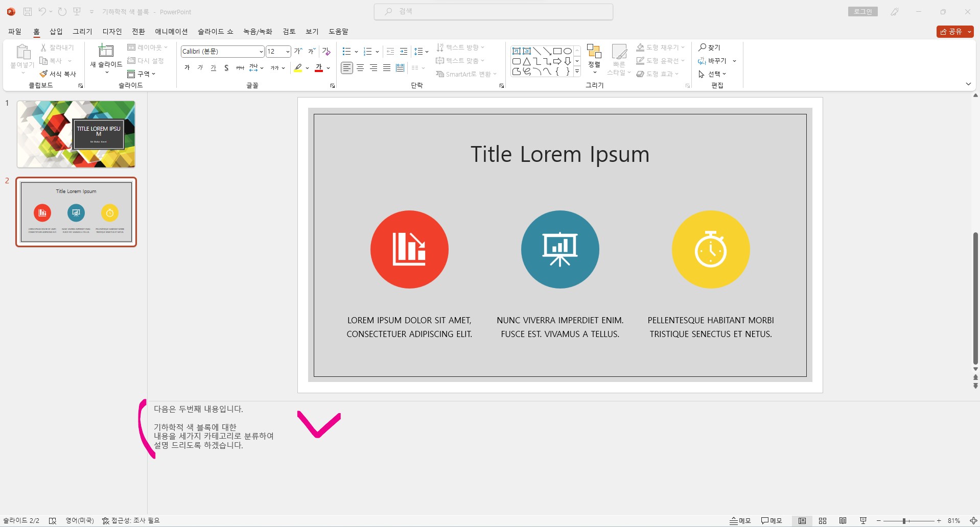This screenshot has height=527, width=980.
Task: Click the zoom slider handle
Action: (904, 521)
